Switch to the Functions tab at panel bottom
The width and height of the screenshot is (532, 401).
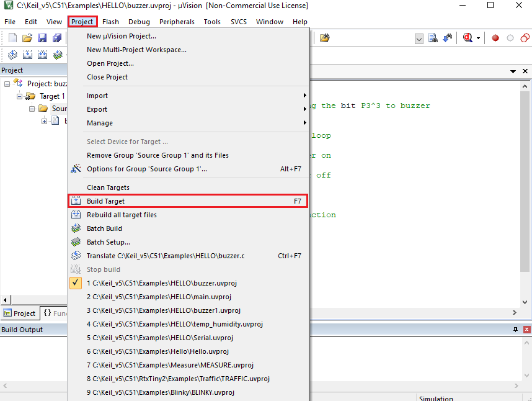click(x=55, y=313)
